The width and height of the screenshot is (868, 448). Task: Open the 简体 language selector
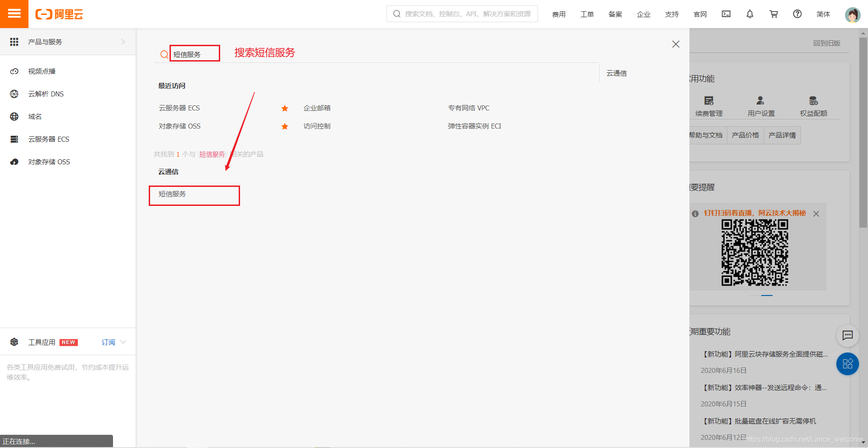(x=823, y=14)
